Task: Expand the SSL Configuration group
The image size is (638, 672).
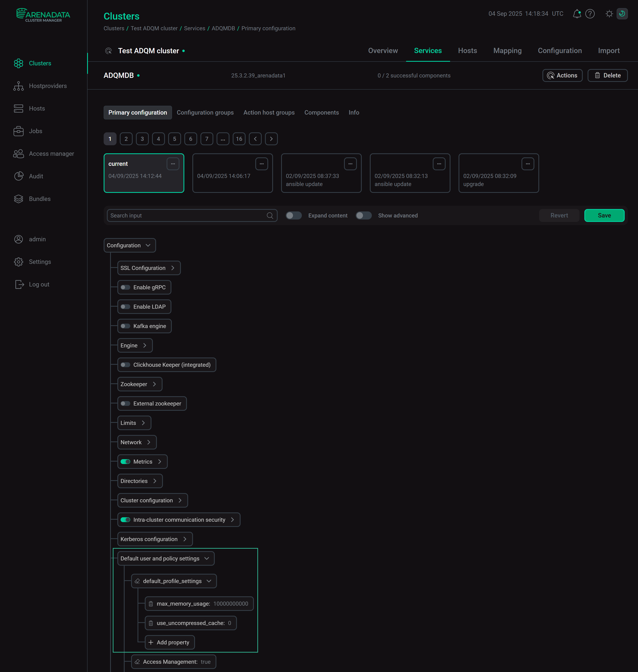Action: point(173,268)
